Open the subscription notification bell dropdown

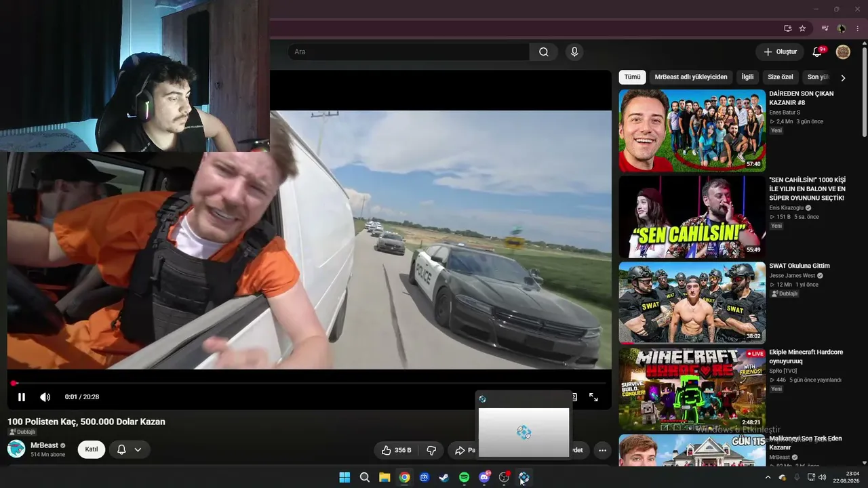[130, 449]
